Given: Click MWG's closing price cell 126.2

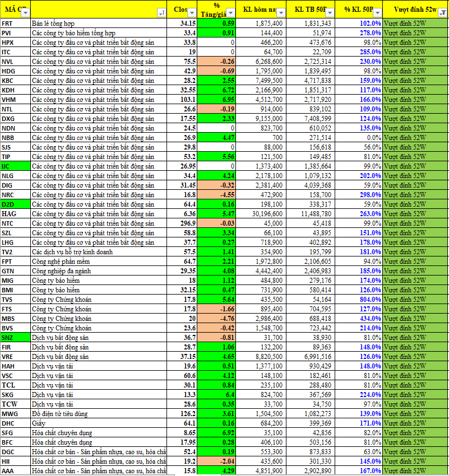Looking at the screenshot, I should (183, 414).
